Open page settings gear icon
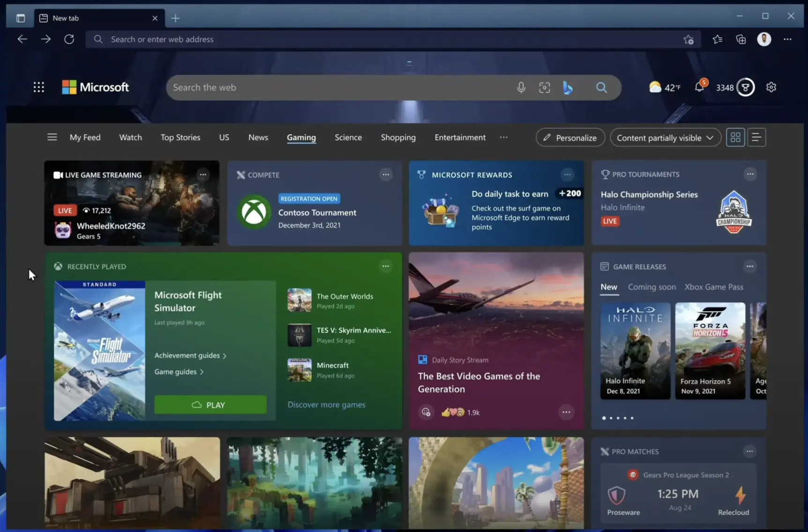Viewport: 808px width, 532px height. 771,87
